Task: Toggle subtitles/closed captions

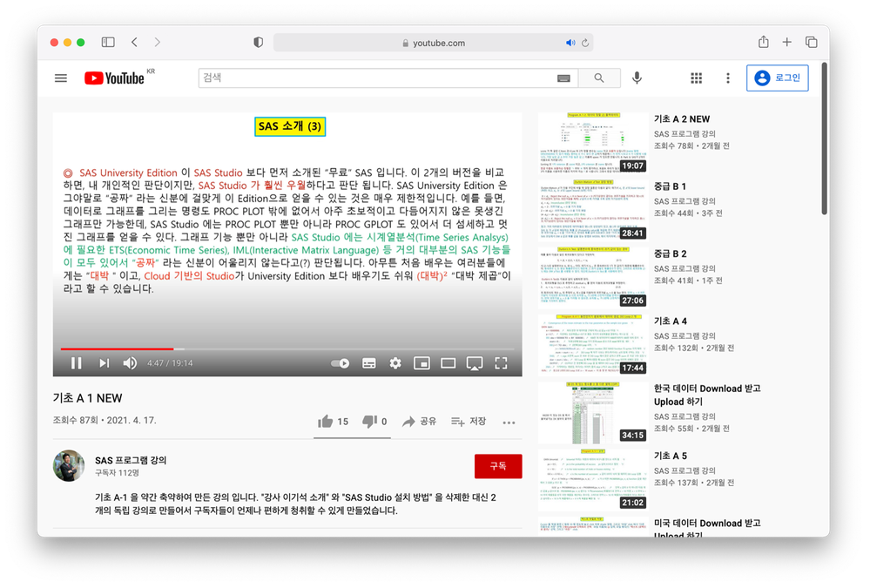Action: (x=369, y=363)
